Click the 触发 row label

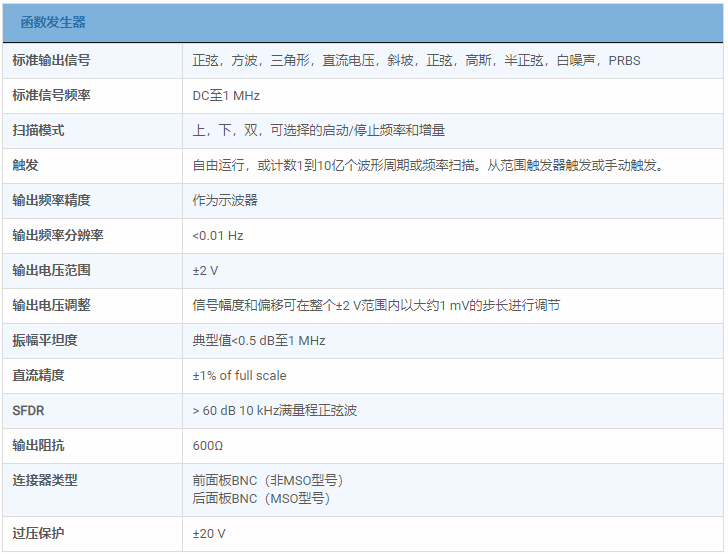click(x=25, y=165)
